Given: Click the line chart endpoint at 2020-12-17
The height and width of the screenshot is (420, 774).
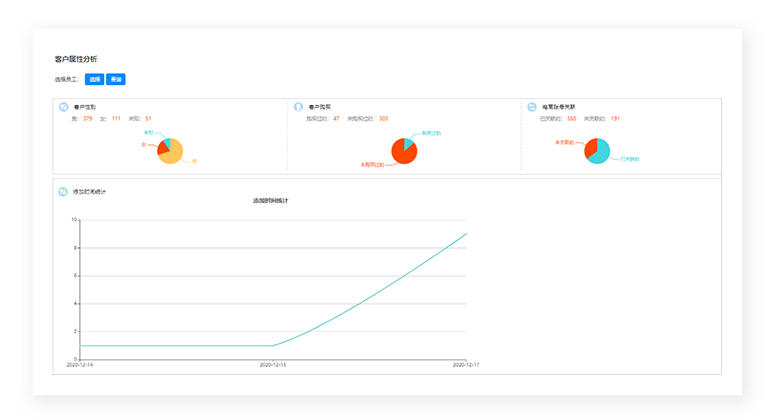Looking at the screenshot, I should [466, 234].
